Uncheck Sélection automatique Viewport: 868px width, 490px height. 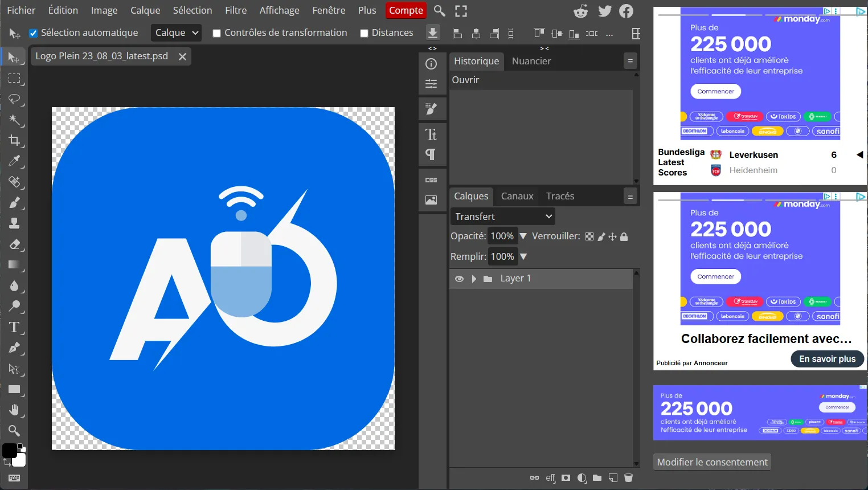33,32
